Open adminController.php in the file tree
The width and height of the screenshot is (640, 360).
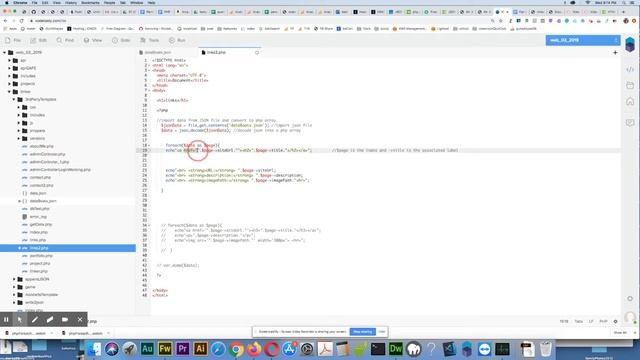click(x=47, y=154)
